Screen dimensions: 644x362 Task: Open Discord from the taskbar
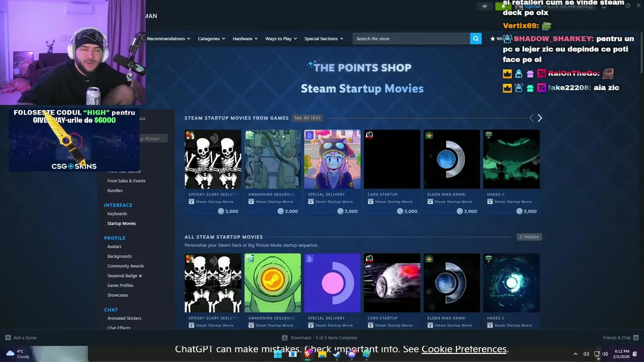[352, 354]
